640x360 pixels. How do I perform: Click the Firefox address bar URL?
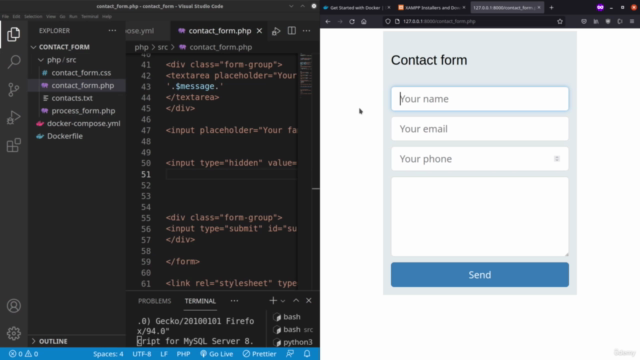pyautogui.click(x=439, y=22)
